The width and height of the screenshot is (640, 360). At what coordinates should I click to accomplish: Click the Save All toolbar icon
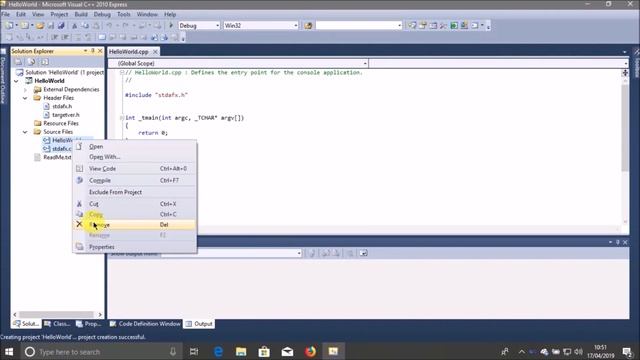pyautogui.click(x=61, y=25)
